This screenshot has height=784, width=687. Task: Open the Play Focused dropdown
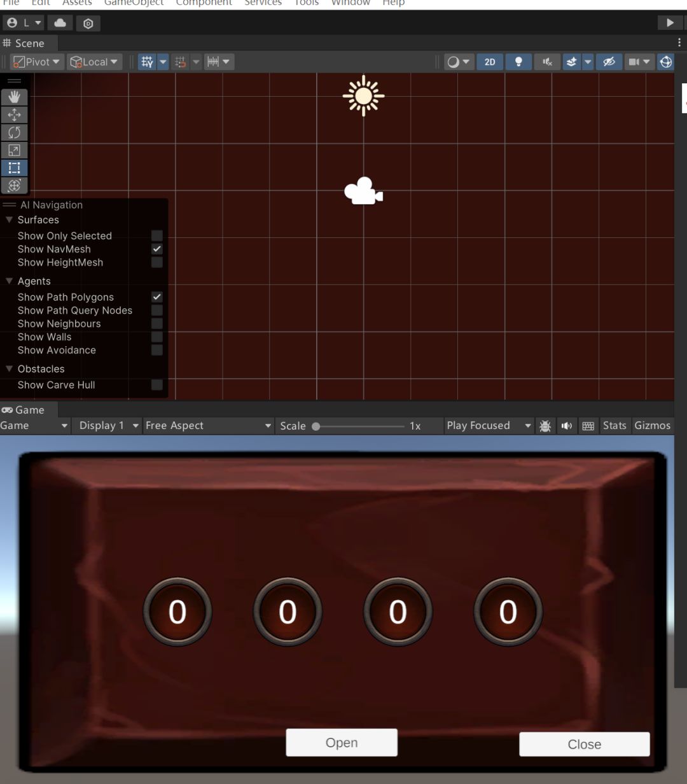(x=489, y=426)
